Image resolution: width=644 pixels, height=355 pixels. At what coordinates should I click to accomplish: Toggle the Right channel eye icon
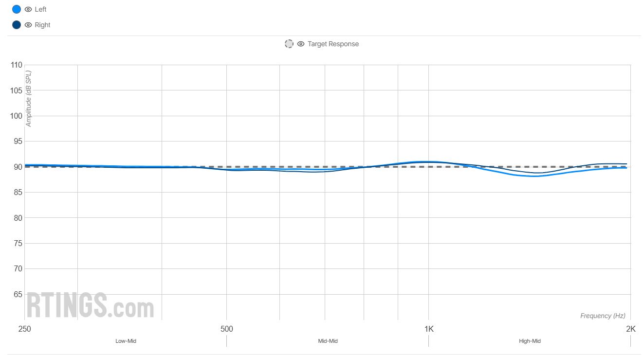pos(28,25)
